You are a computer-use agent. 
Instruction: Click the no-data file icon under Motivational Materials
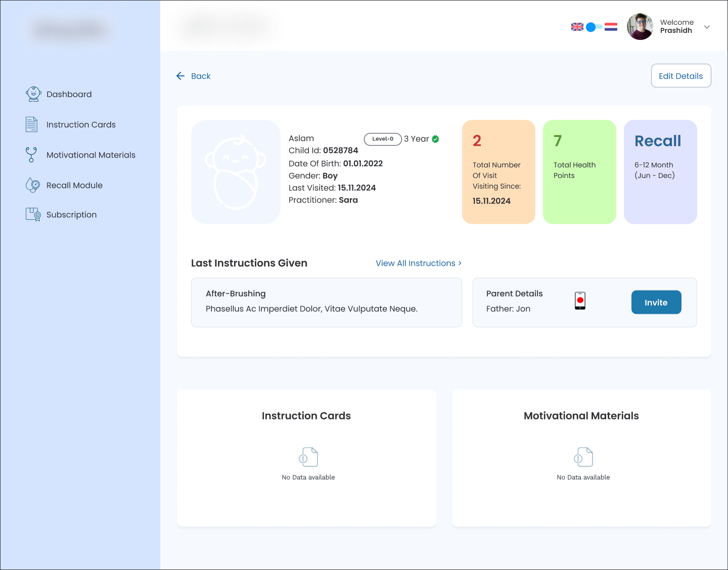click(583, 457)
